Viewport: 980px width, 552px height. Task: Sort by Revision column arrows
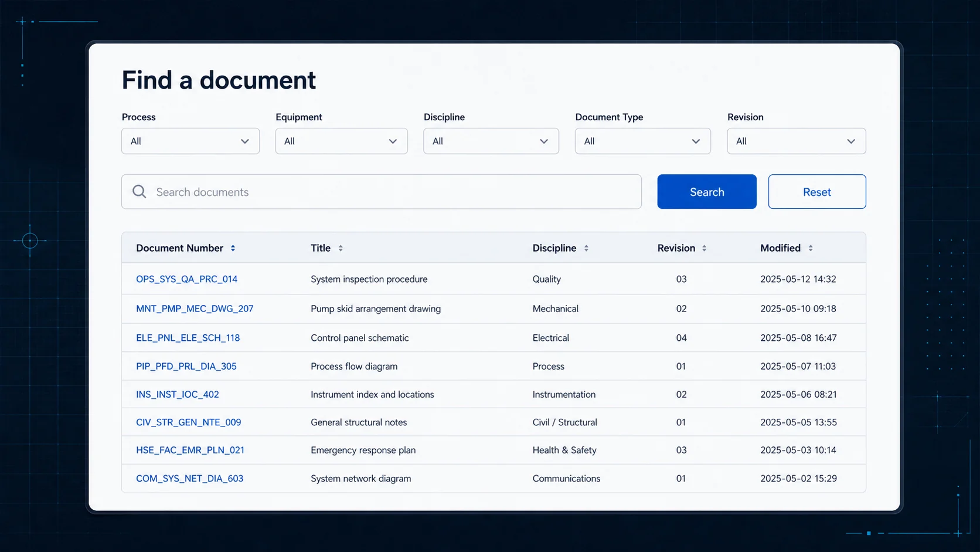point(704,248)
